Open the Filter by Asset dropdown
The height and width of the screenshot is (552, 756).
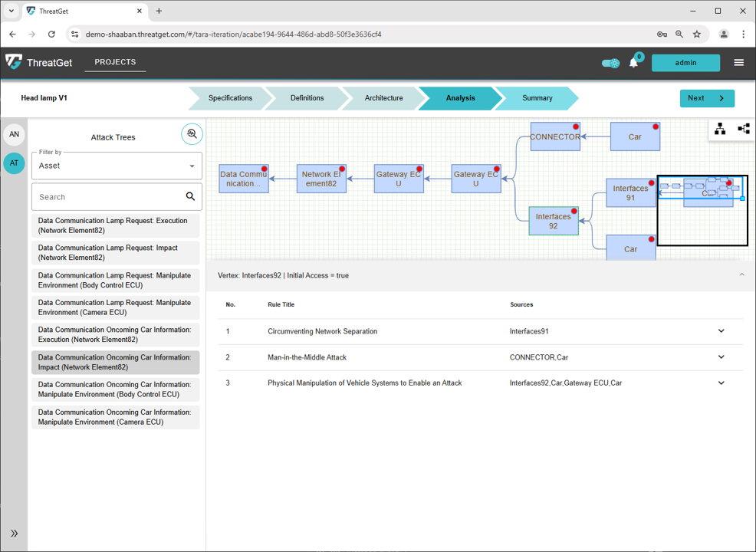pyautogui.click(x=117, y=166)
